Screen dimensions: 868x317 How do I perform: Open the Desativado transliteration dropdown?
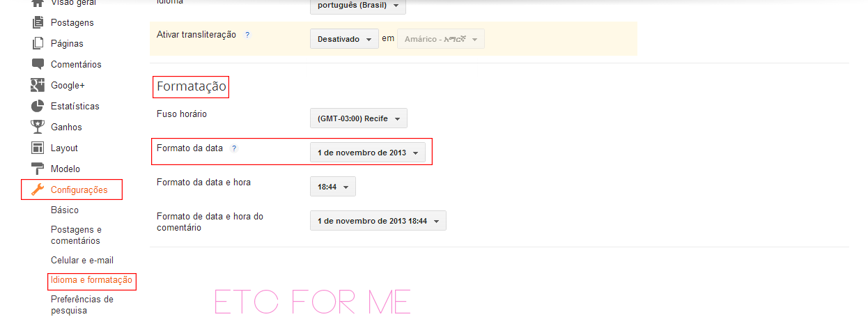pyautogui.click(x=344, y=39)
